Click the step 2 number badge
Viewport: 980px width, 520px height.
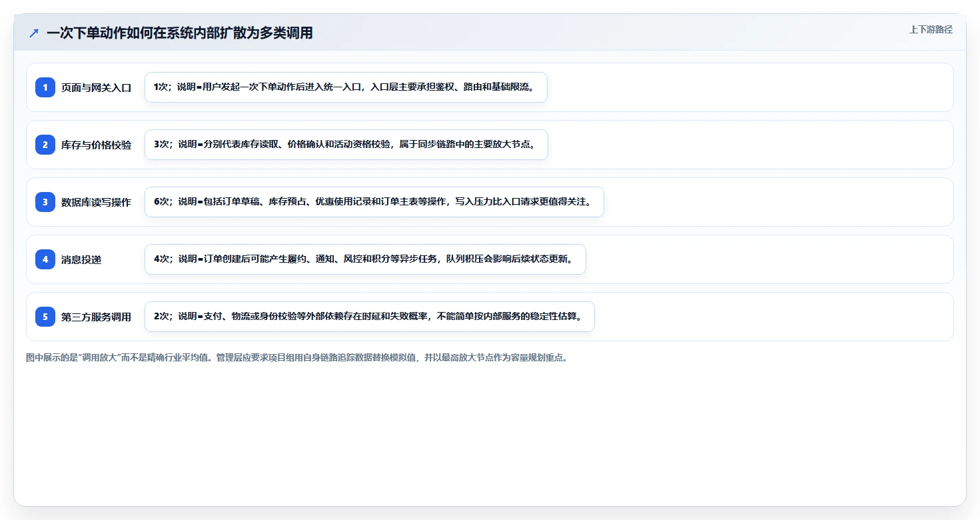click(x=45, y=145)
